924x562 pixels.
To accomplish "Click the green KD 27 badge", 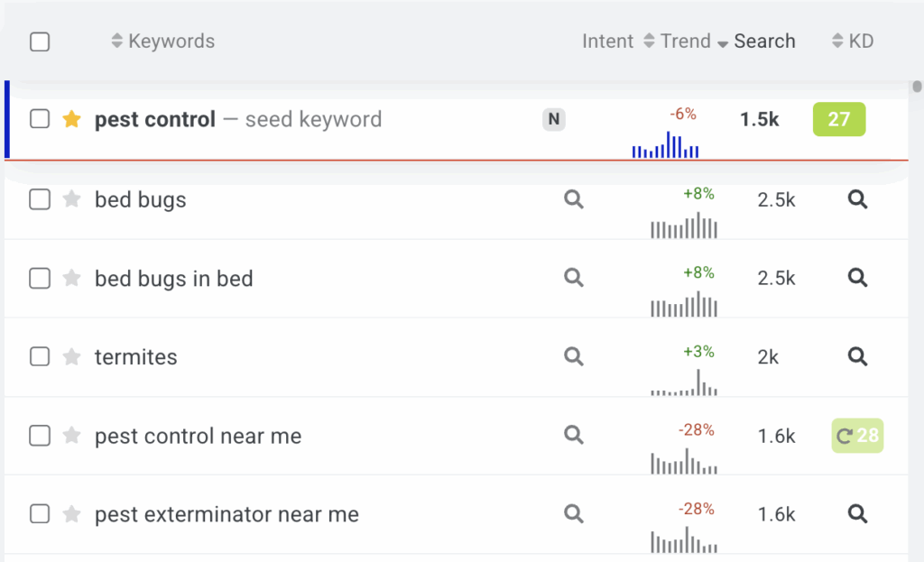I will [x=839, y=119].
